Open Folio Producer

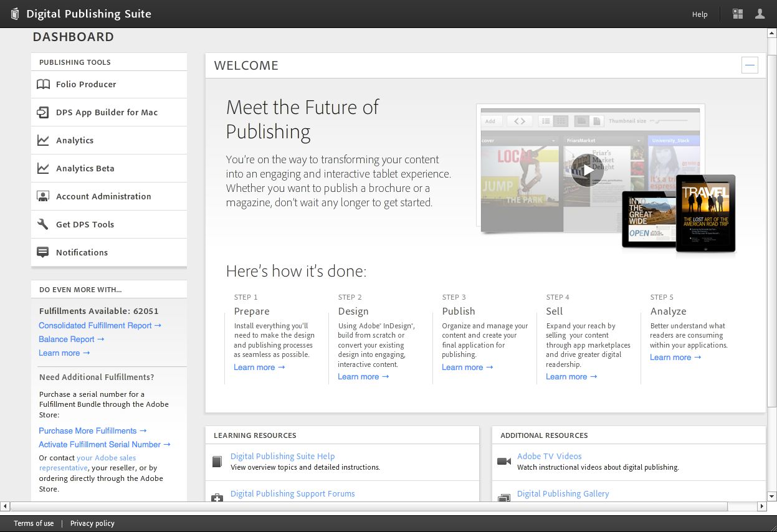point(109,84)
